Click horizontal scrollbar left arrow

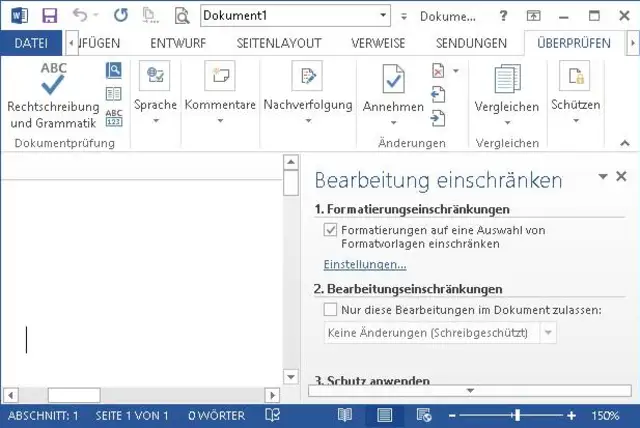[11, 395]
